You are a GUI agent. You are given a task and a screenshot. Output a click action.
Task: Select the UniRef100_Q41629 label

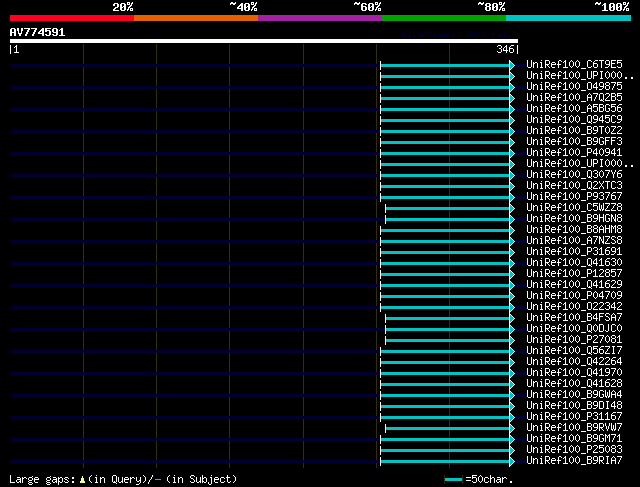tap(574, 285)
